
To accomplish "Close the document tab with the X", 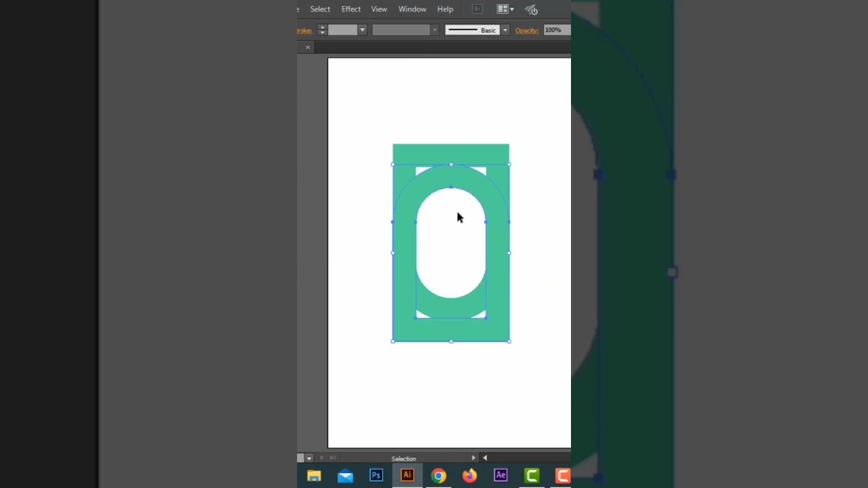I will coord(308,47).
